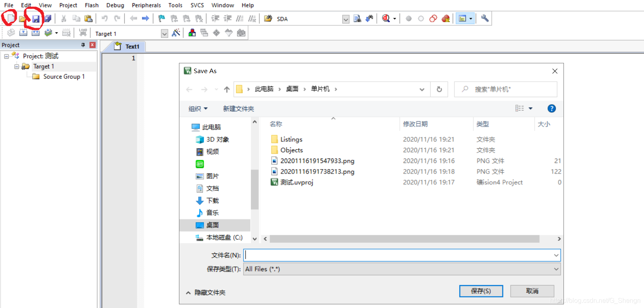Insert a bookmark with the flag icon

pyautogui.click(x=162, y=19)
